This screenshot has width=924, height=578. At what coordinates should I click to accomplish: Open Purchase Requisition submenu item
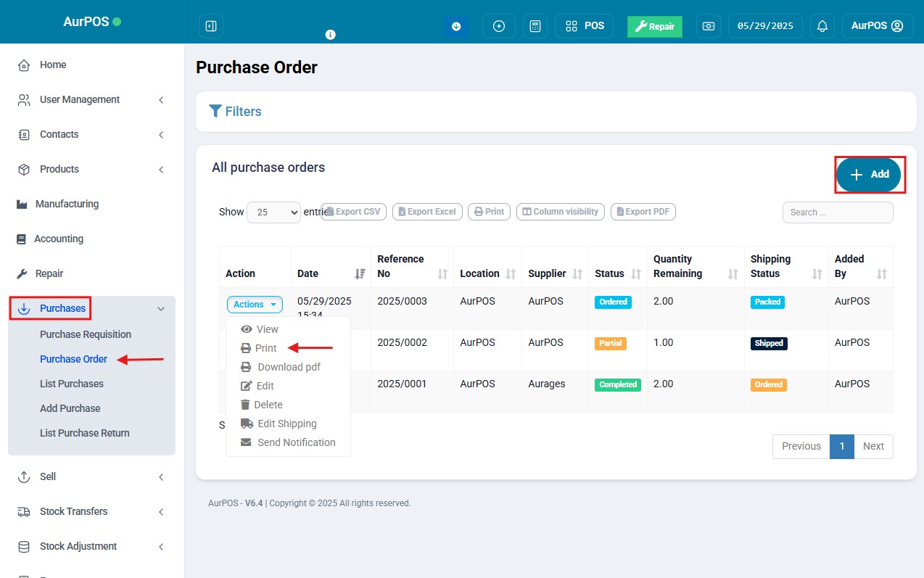tap(86, 334)
